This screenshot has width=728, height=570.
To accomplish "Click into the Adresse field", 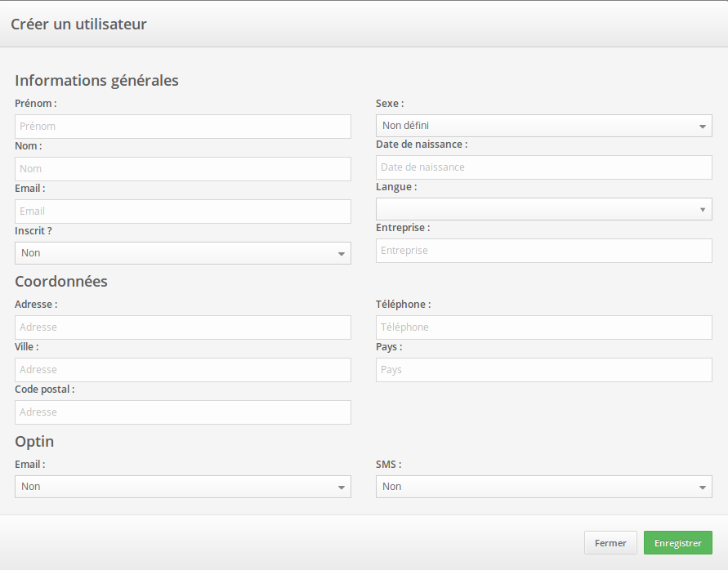I will 182,327.
